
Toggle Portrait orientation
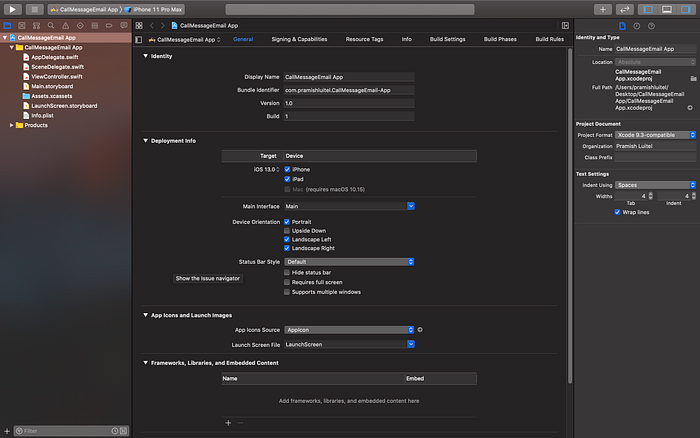click(287, 222)
